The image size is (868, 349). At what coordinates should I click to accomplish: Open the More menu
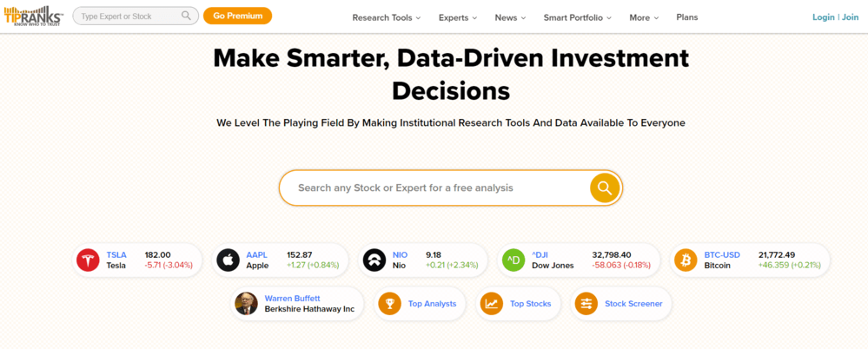(644, 17)
